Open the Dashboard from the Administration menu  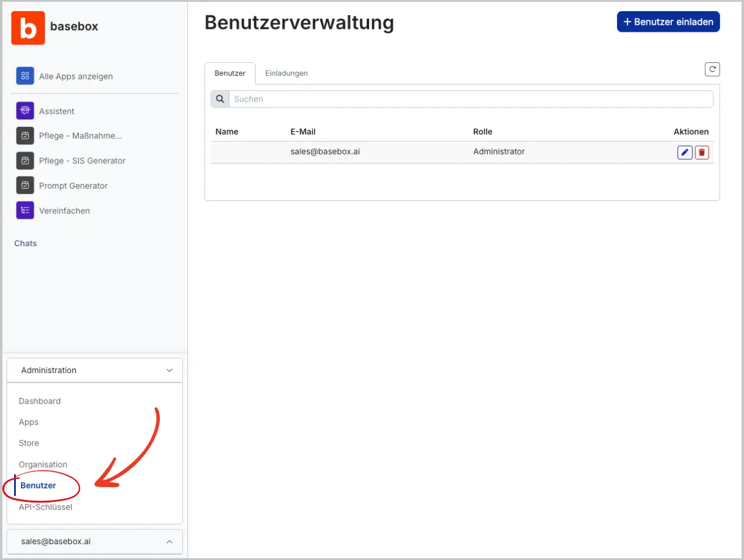39,401
